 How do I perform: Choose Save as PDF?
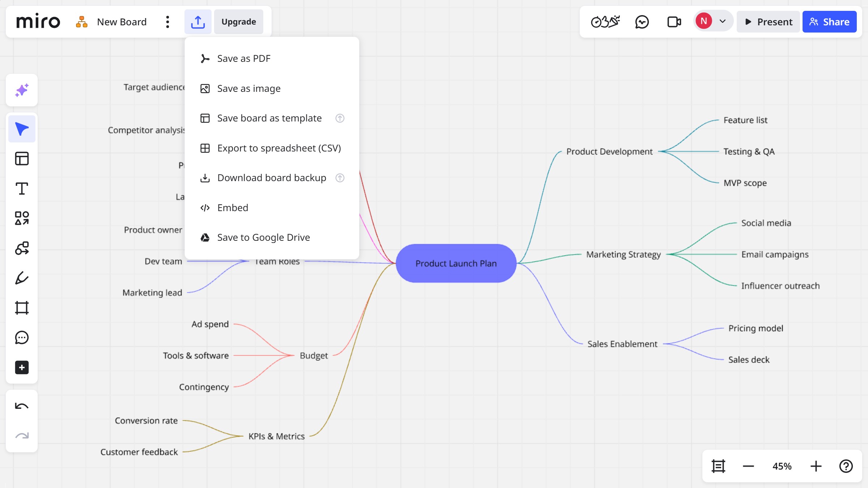[x=243, y=59]
